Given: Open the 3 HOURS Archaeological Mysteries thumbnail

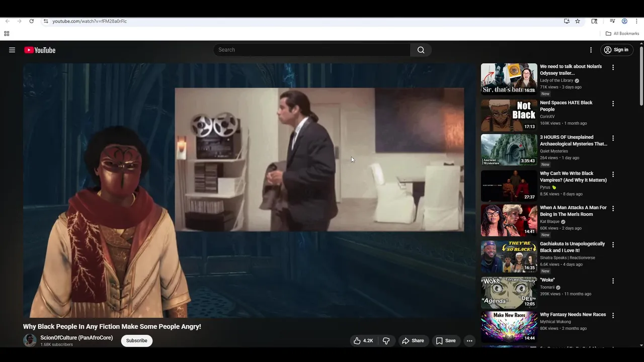Looking at the screenshot, I should pos(509,149).
